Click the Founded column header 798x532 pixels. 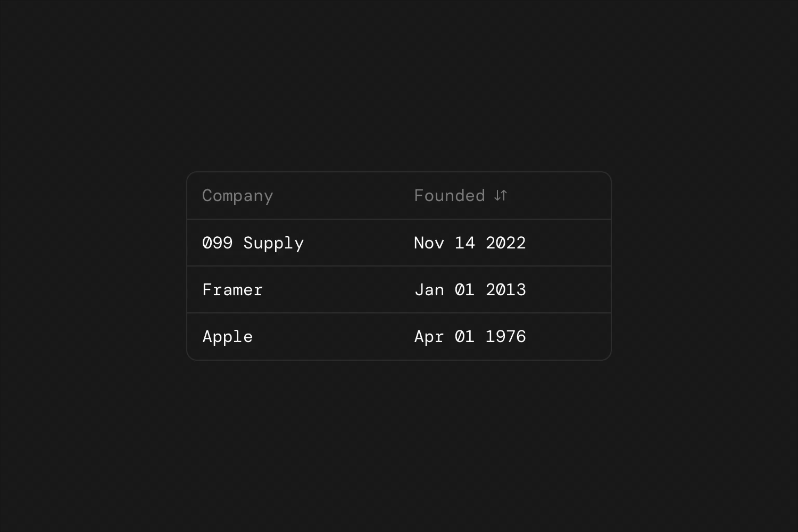click(450, 195)
